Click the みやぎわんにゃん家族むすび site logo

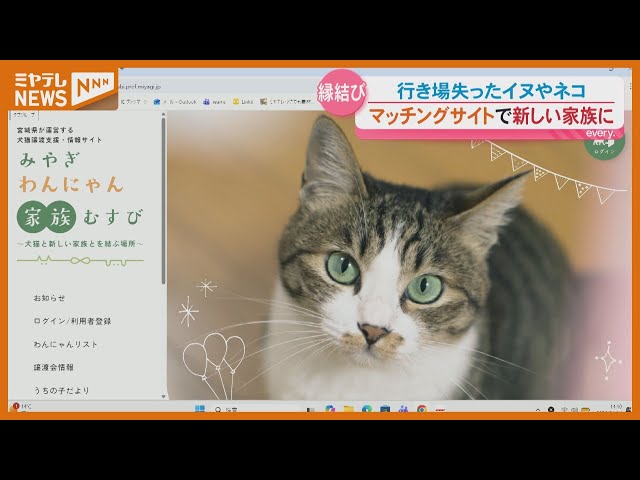(80, 198)
